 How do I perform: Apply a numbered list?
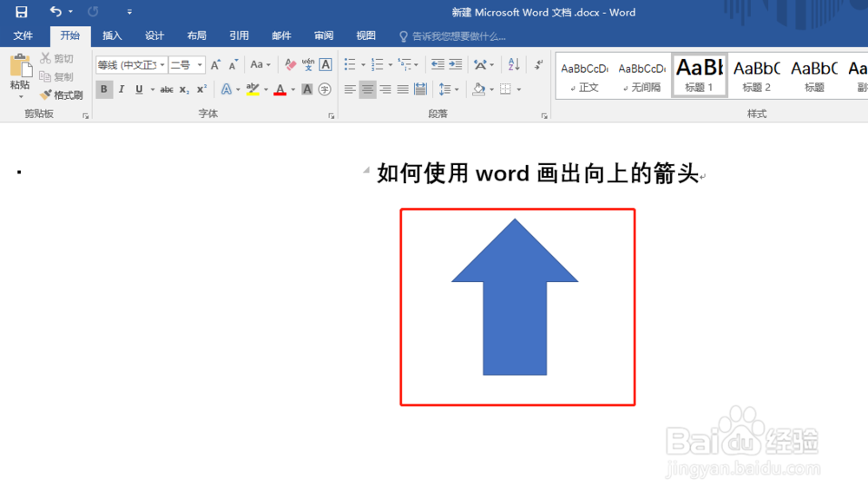tap(377, 65)
